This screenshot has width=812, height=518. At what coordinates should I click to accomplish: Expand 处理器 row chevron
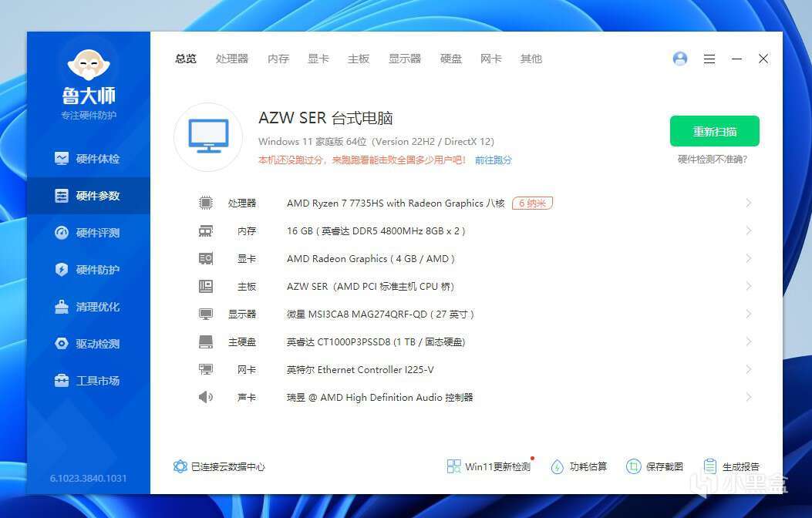(x=748, y=203)
